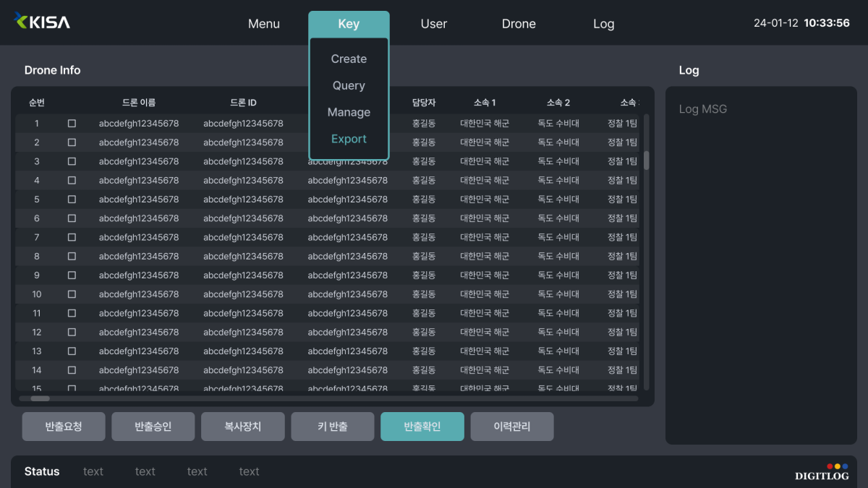Open the User menu
The width and height of the screenshot is (868, 488).
pyautogui.click(x=433, y=24)
